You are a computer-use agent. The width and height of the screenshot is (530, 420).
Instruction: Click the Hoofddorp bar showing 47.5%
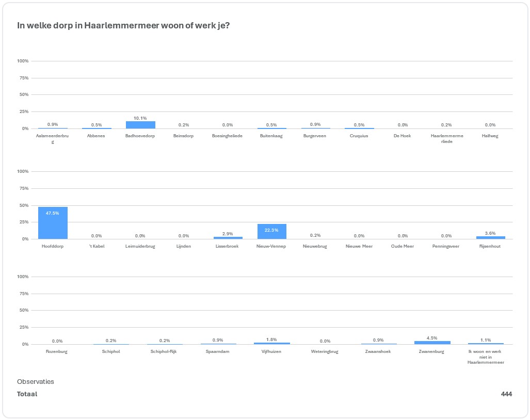click(x=53, y=223)
